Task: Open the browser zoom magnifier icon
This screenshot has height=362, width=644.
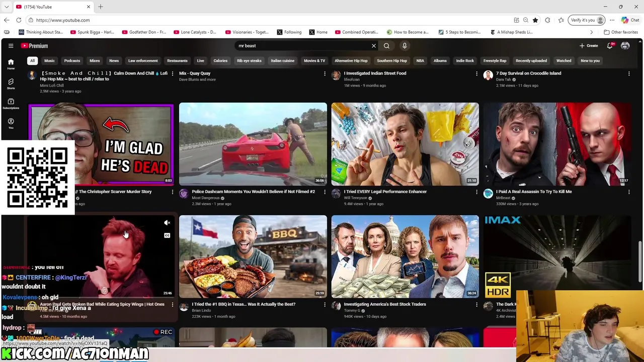Action: (x=526, y=20)
